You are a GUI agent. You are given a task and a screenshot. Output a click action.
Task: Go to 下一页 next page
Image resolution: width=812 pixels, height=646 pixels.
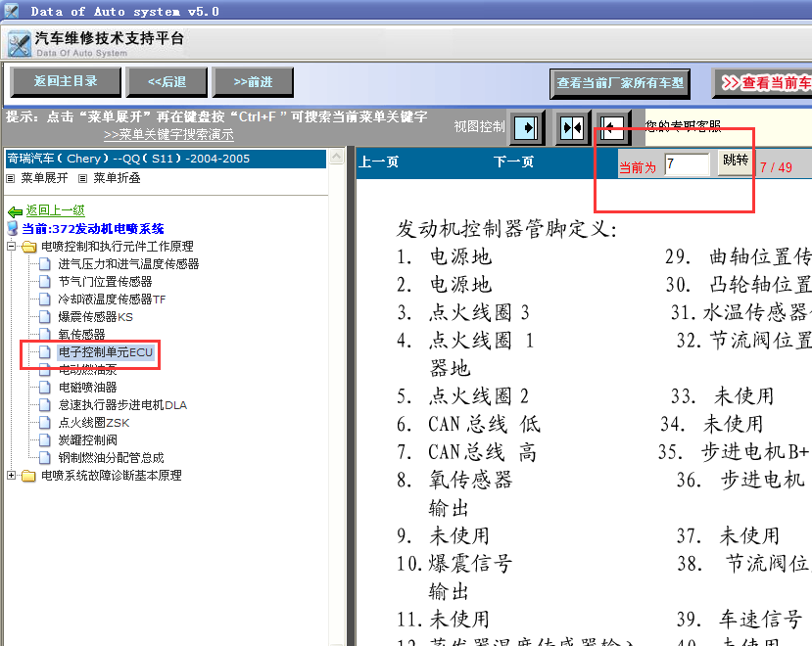[x=513, y=162]
